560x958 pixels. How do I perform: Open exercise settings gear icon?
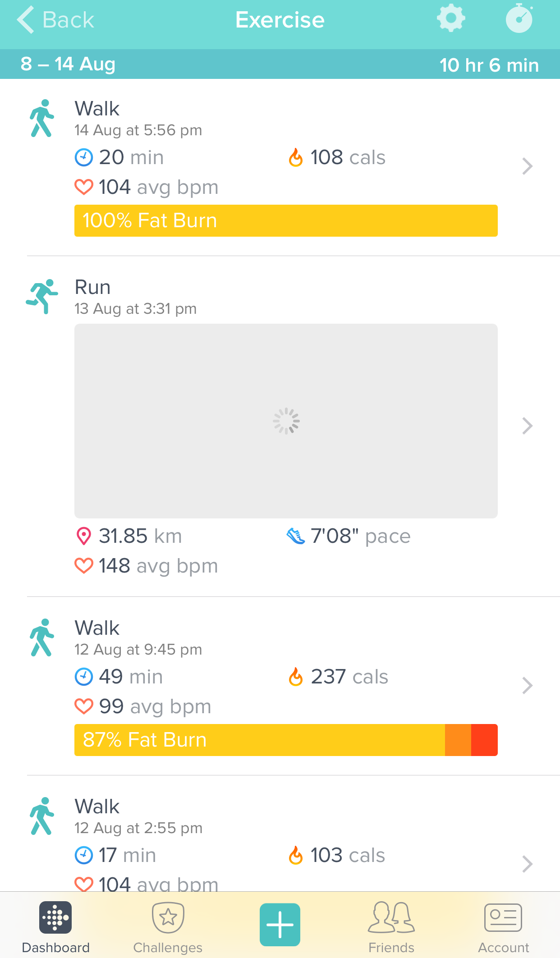click(x=451, y=19)
